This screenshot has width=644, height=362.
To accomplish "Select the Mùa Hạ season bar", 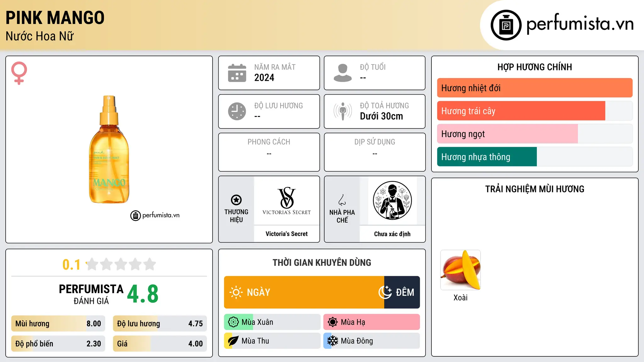I will pyautogui.click(x=372, y=322).
